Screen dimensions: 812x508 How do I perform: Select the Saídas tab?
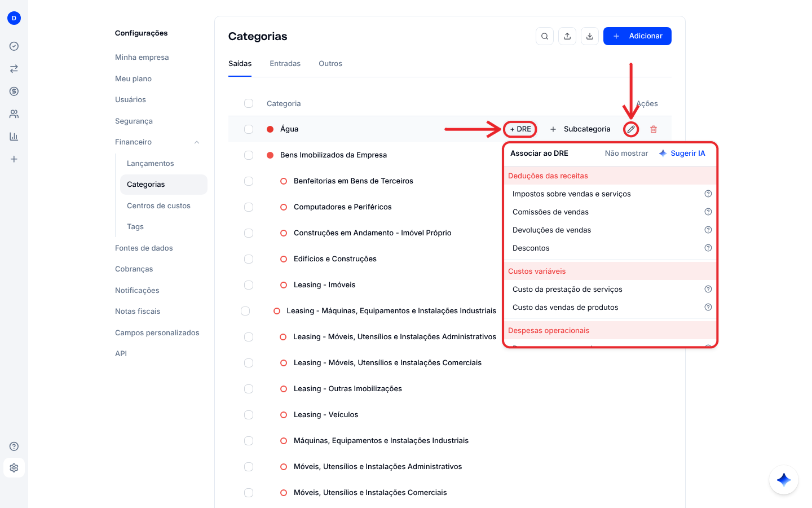click(240, 64)
